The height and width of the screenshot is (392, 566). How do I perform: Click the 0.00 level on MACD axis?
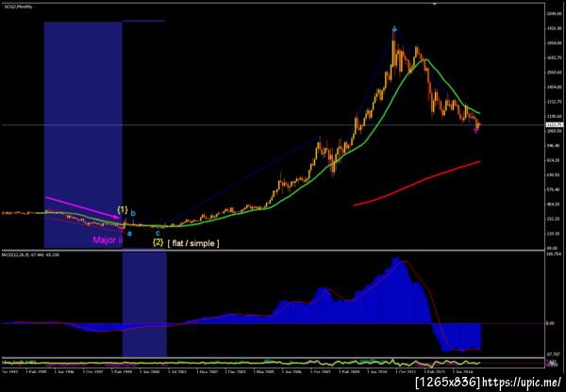[x=552, y=323]
